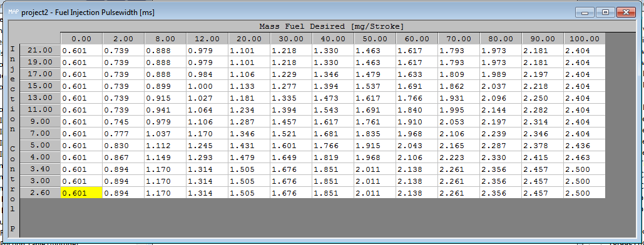
Task: Select the 9.00 row header
Action: click(x=40, y=122)
